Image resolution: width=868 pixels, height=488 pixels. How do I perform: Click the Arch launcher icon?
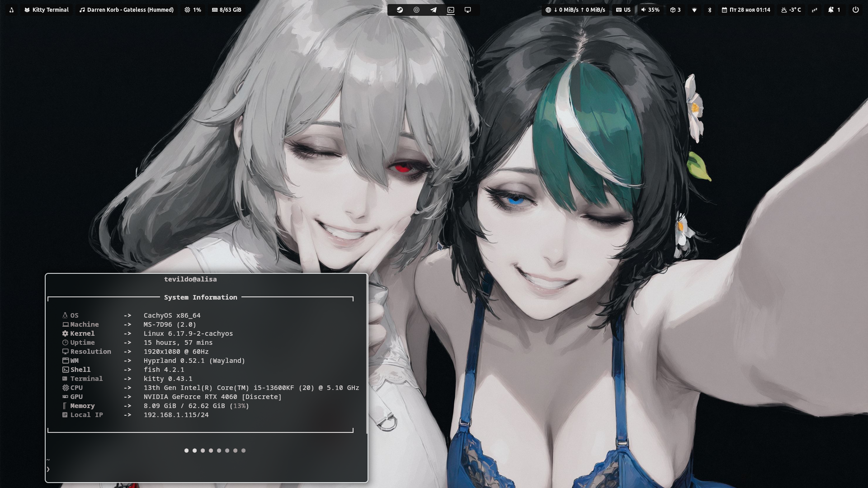pyautogui.click(x=11, y=9)
